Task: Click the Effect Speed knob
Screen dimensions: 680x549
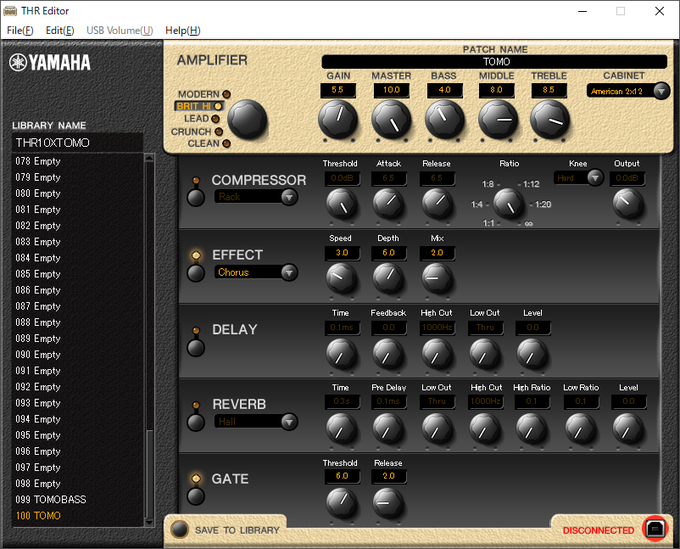Action: [x=341, y=278]
